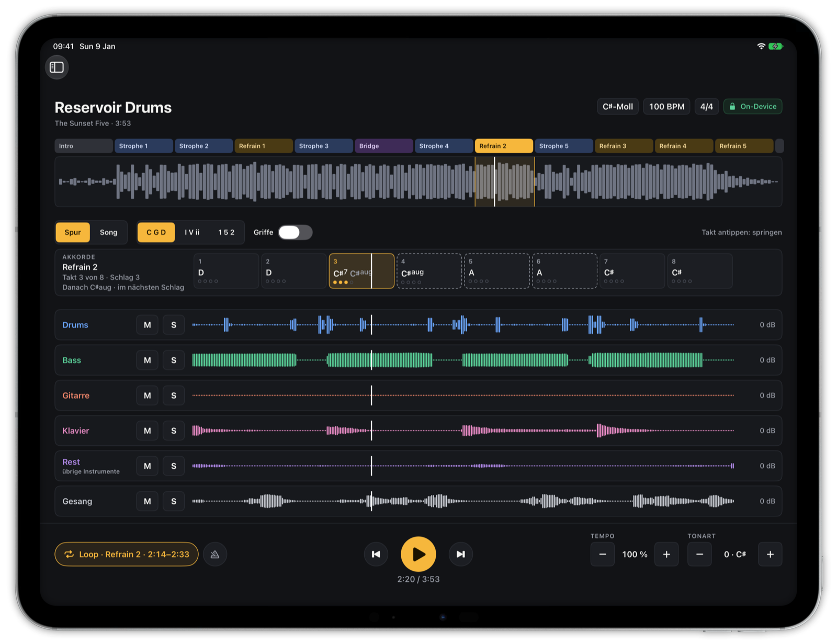Screen dimensions: 837x644
Task: Switch to the Song view tab
Action: click(109, 232)
